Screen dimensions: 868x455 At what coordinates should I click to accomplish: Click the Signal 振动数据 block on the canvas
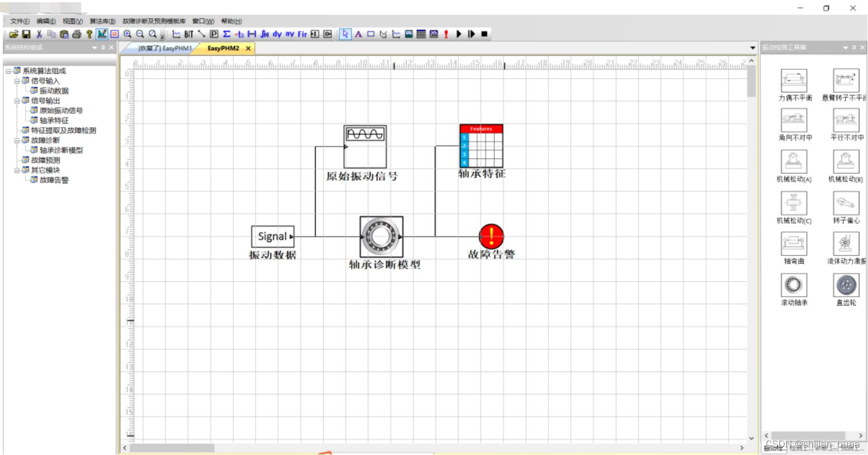pos(273,236)
